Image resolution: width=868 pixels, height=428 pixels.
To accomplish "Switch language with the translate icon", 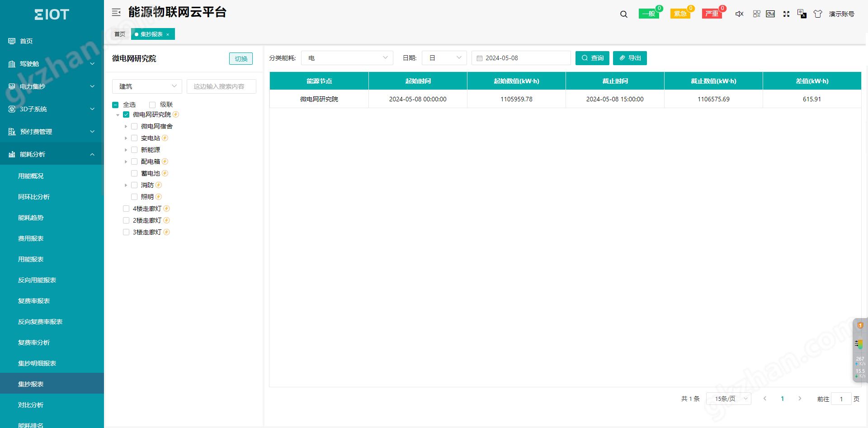I will point(802,14).
